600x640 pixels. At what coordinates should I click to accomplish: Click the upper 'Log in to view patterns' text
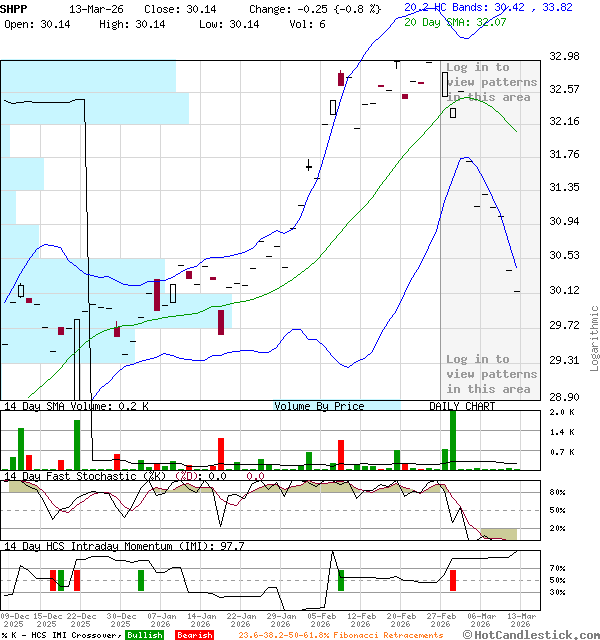pyautogui.click(x=490, y=82)
